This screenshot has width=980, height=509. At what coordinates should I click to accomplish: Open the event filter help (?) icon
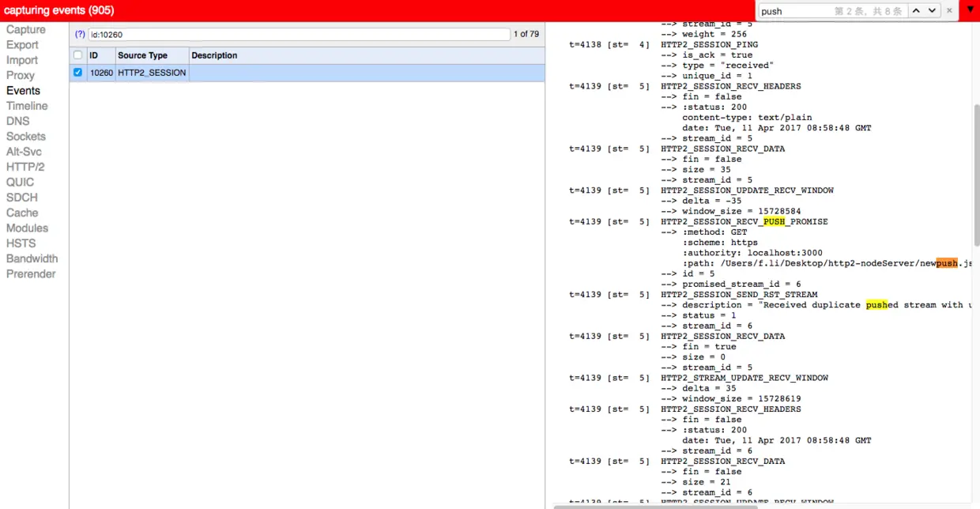pyautogui.click(x=78, y=34)
